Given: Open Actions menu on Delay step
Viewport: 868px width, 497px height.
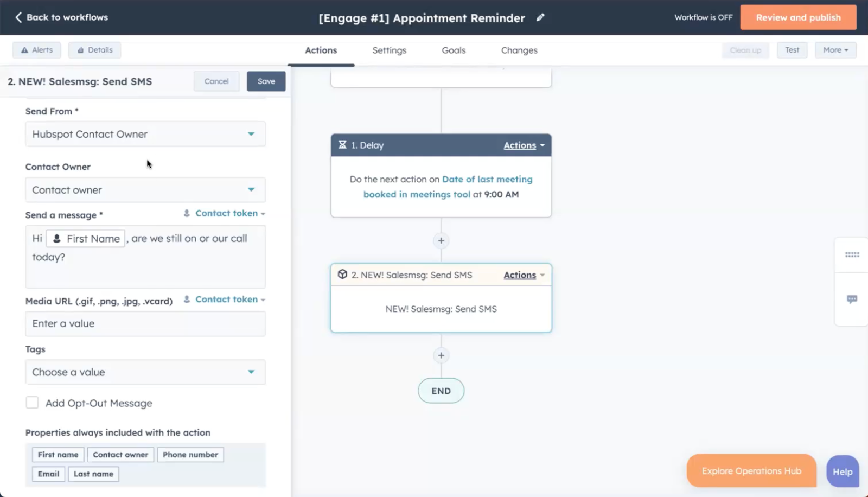Looking at the screenshot, I should click(x=524, y=145).
